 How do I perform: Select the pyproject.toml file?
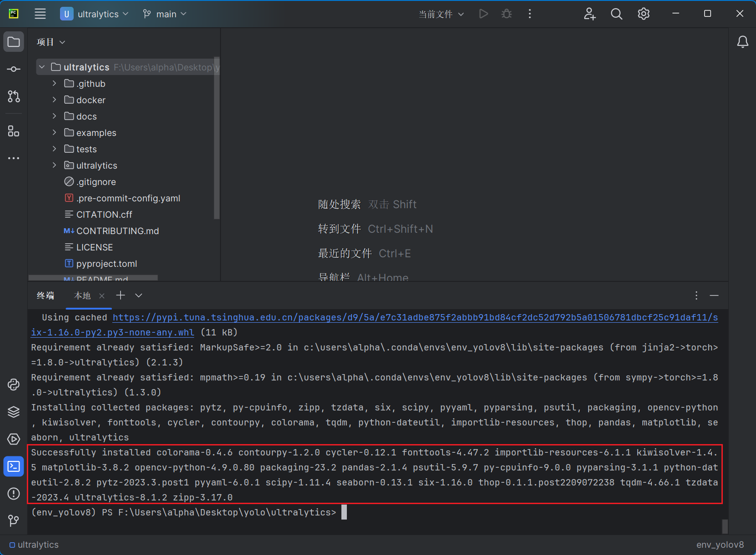click(x=100, y=264)
